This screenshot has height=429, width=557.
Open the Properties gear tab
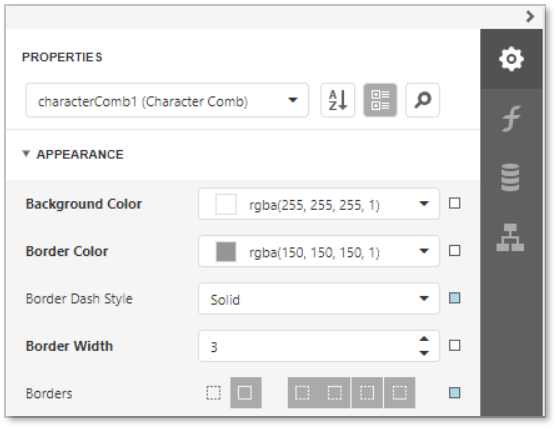511,59
